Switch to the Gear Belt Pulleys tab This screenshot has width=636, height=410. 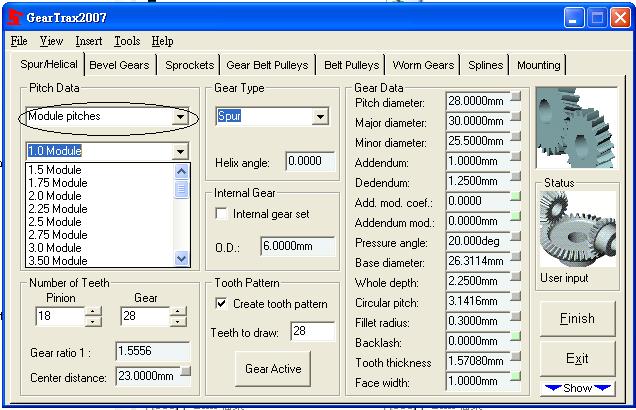coord(267,65)
